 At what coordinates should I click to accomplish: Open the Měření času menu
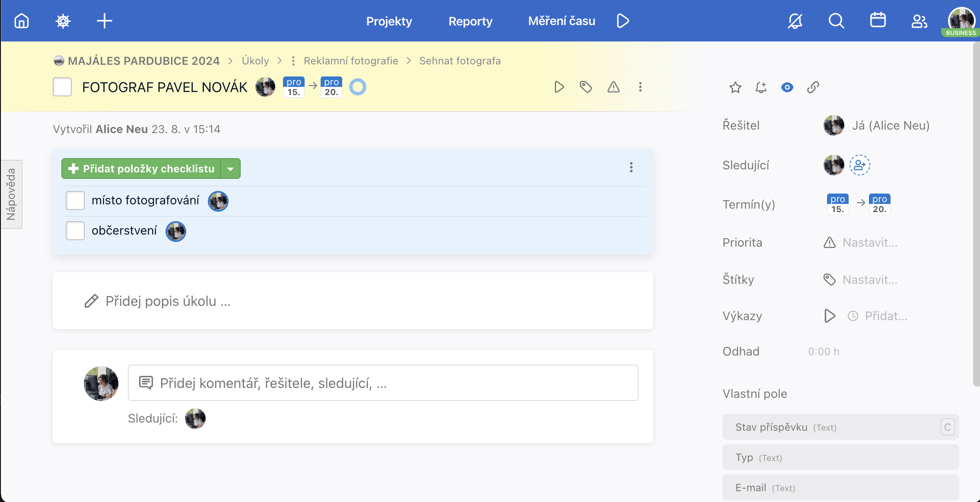point(562,21)
